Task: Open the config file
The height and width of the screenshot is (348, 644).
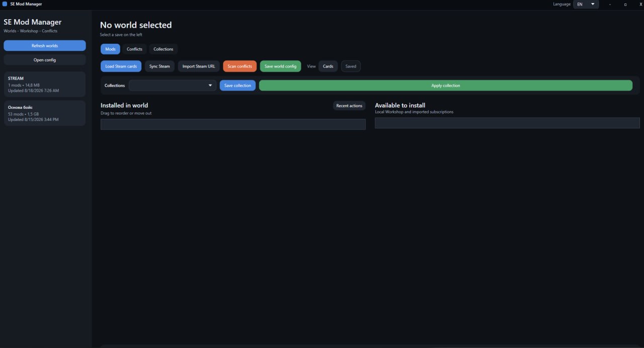Action: (x=45, y=60)
